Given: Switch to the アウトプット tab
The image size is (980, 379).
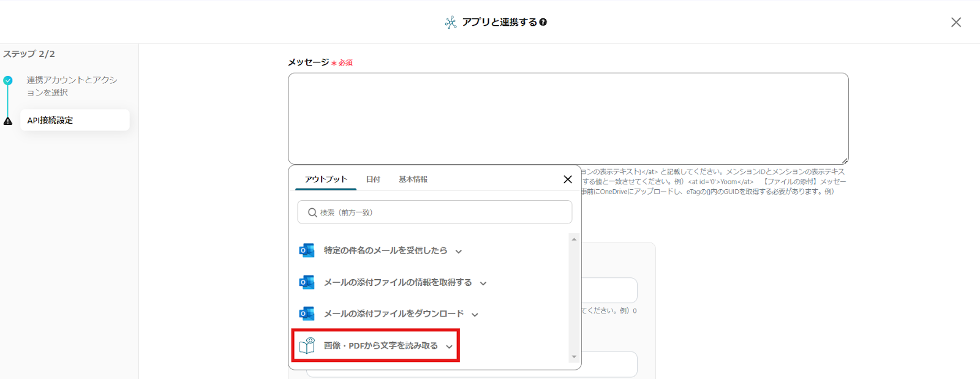Looking at the screenshot, I should coord(326,179).
